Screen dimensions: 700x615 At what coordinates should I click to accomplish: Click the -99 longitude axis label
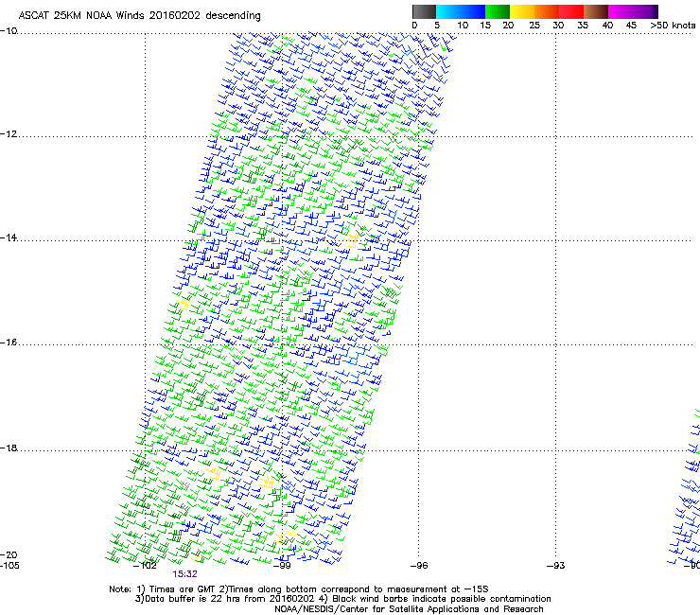click(x=282, y=566)
